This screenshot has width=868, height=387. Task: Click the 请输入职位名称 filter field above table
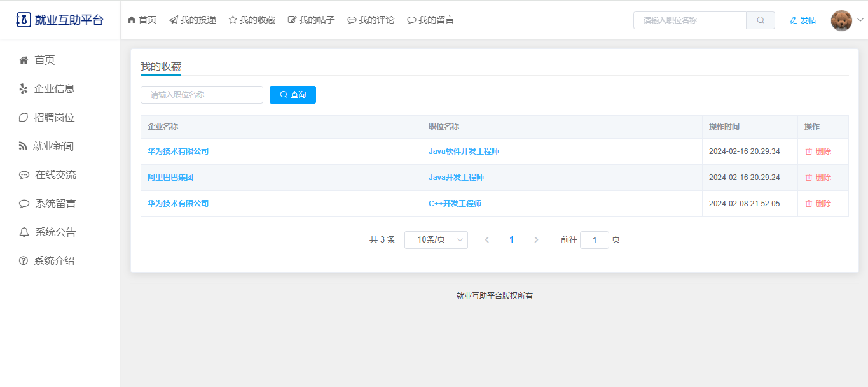(202, 95)
